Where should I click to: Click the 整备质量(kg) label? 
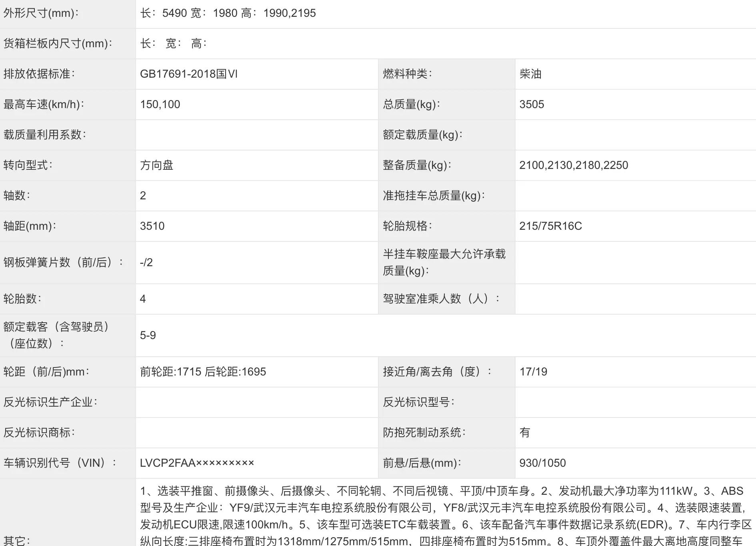[417, 165]
